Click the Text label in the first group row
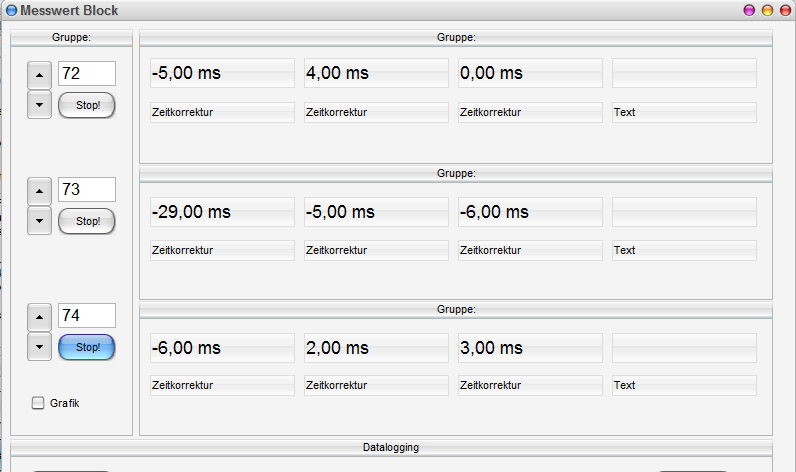Image resolution: width=796 pixels, height=472 pixels. [x=684, y=112]
